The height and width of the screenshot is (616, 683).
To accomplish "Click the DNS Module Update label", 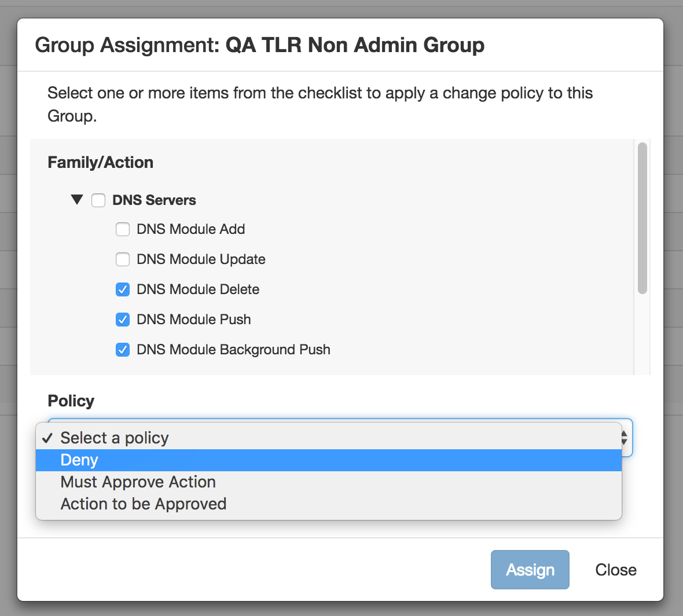I will (x=201, y=259).
